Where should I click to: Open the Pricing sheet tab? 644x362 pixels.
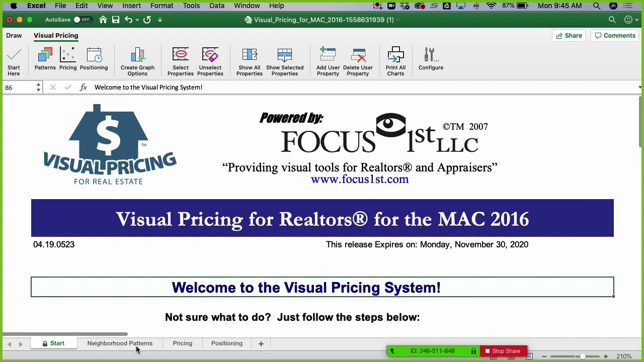click(x=183, y=343)
